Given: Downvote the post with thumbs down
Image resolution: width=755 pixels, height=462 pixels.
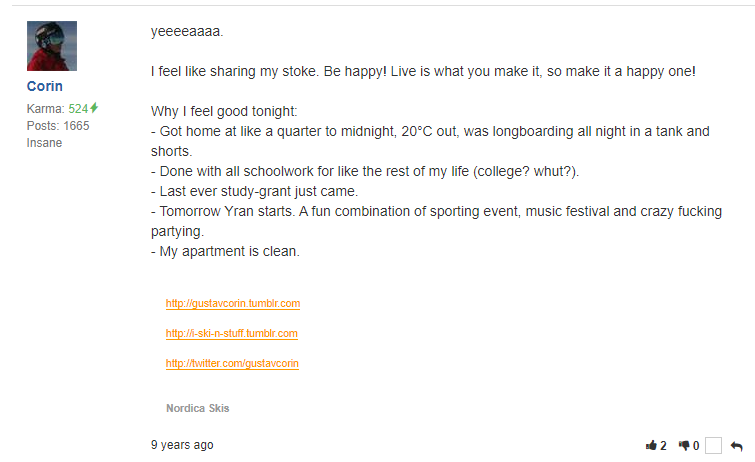Looking at the screenshot, I should (685, 446).
